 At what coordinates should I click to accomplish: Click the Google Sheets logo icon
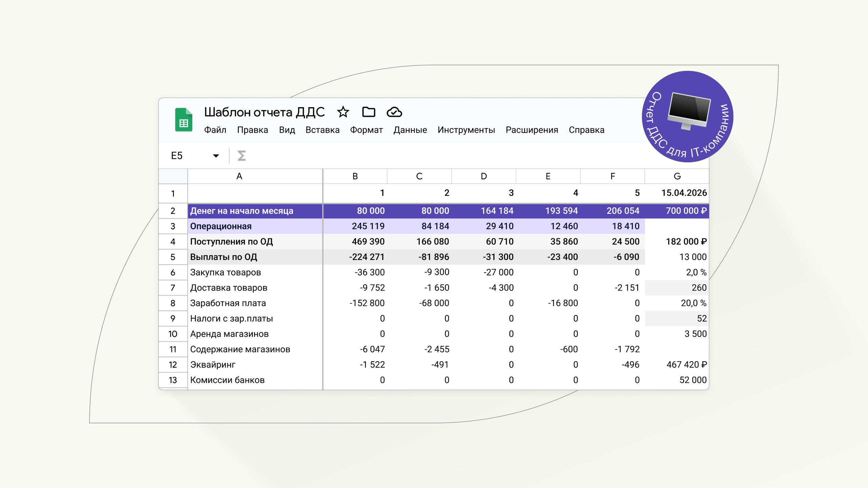pos(183,119)
